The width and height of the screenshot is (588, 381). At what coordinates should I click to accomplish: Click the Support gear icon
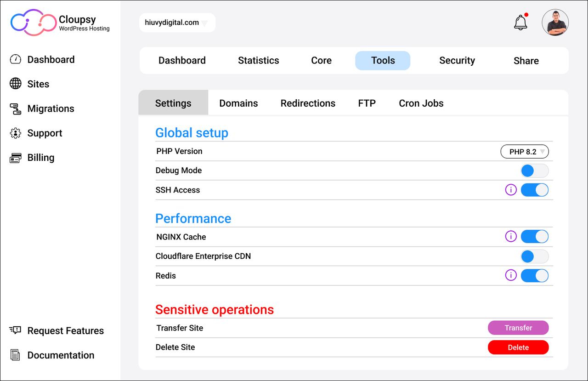point(15,133)
